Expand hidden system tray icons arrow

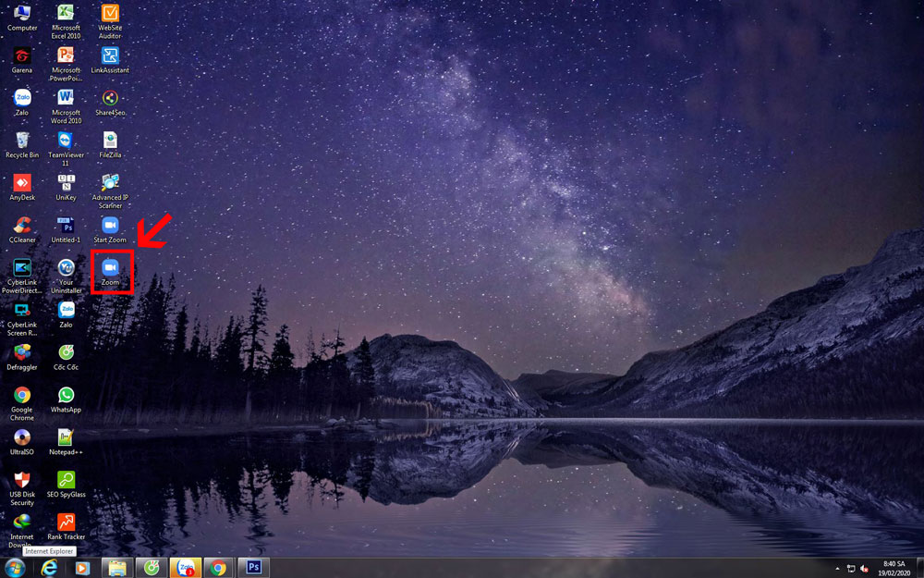pos(837,568)
